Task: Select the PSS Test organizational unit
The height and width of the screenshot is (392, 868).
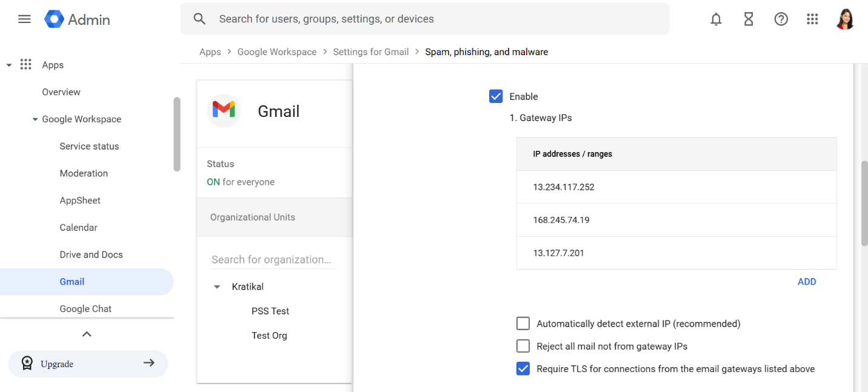Action: [x=270, y=311]
